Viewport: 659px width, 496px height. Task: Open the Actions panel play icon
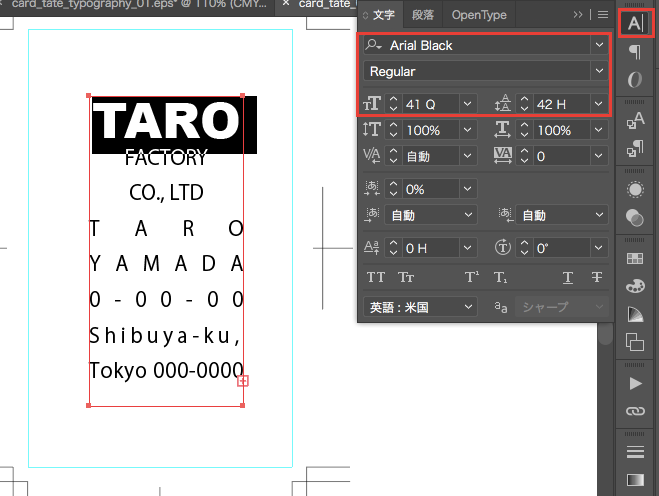click(x=635, y=383)
